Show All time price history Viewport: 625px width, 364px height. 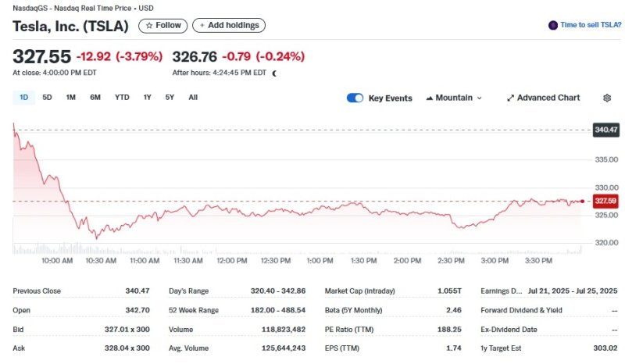[x=193, y=98]
